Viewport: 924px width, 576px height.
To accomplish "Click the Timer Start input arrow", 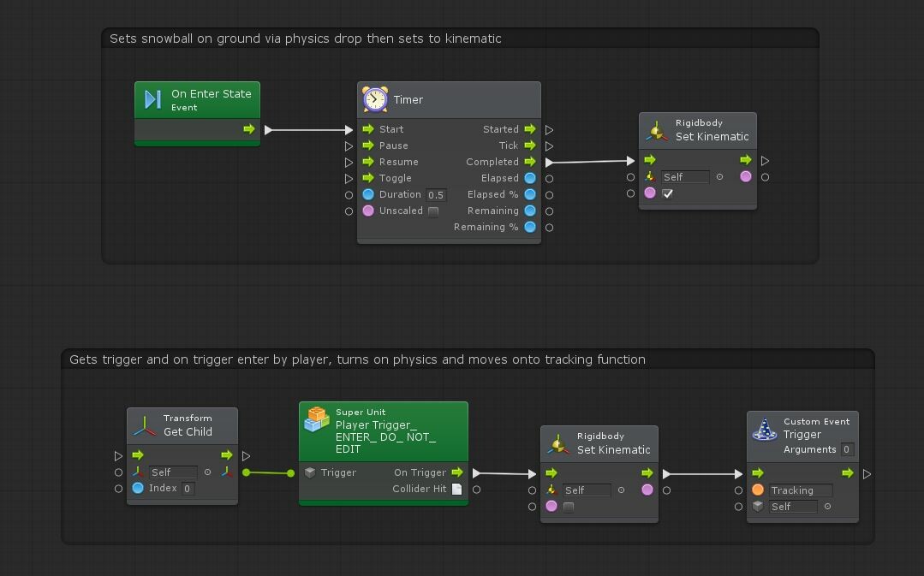I will point(368,129).
